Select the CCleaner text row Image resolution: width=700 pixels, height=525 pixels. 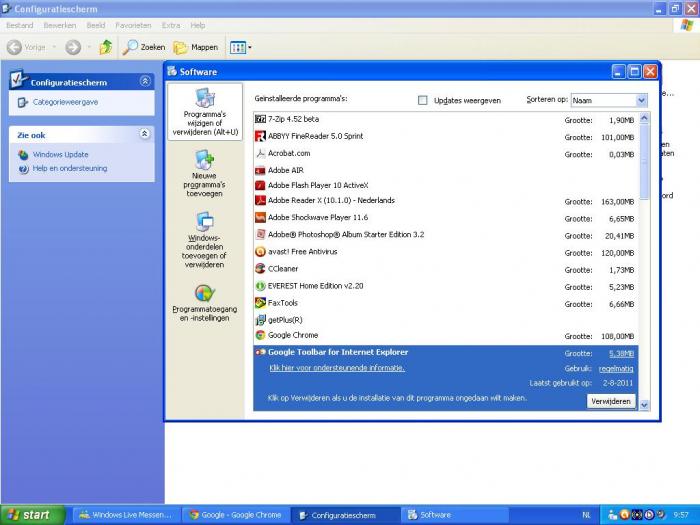tap(283, 269)
